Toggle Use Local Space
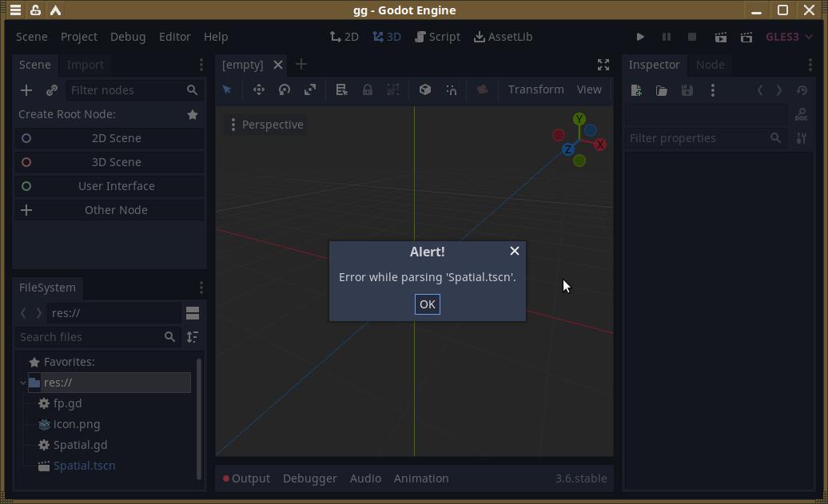The image size is (828, 504). pyautogui.click(x=425, y=89)
